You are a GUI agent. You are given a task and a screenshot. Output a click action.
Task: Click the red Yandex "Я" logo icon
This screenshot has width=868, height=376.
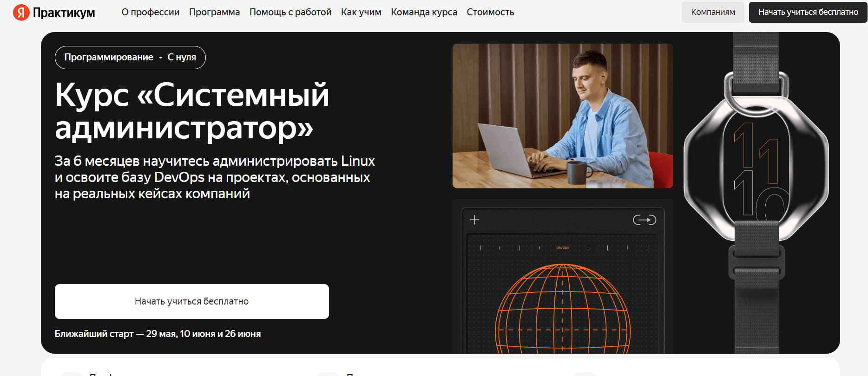21,13
